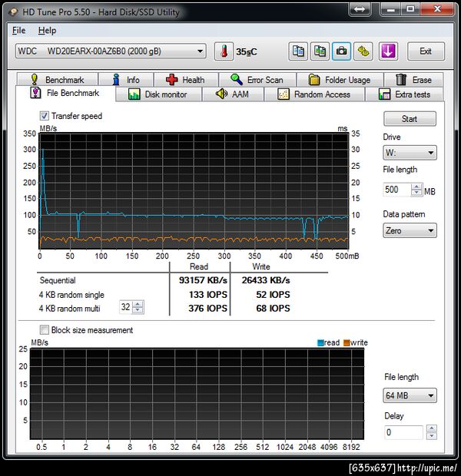Open the File menu

(x=18, y=31)
